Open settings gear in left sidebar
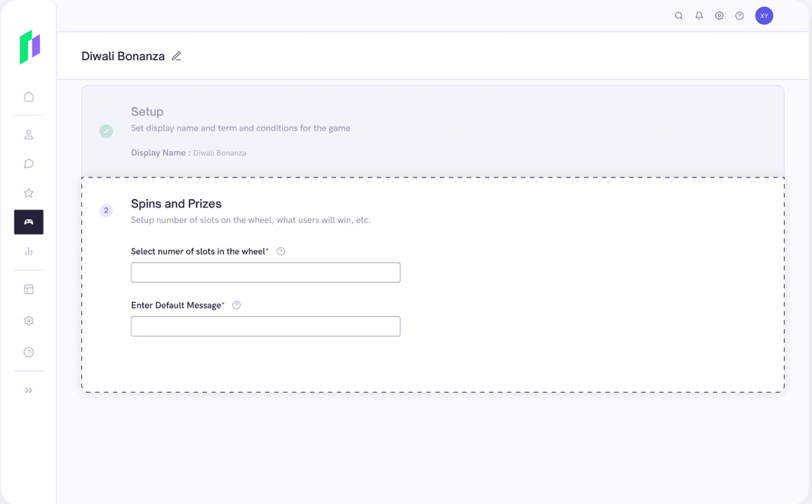Image resolution: width=812 pixels, height=504 pixels. coord(29,321)
